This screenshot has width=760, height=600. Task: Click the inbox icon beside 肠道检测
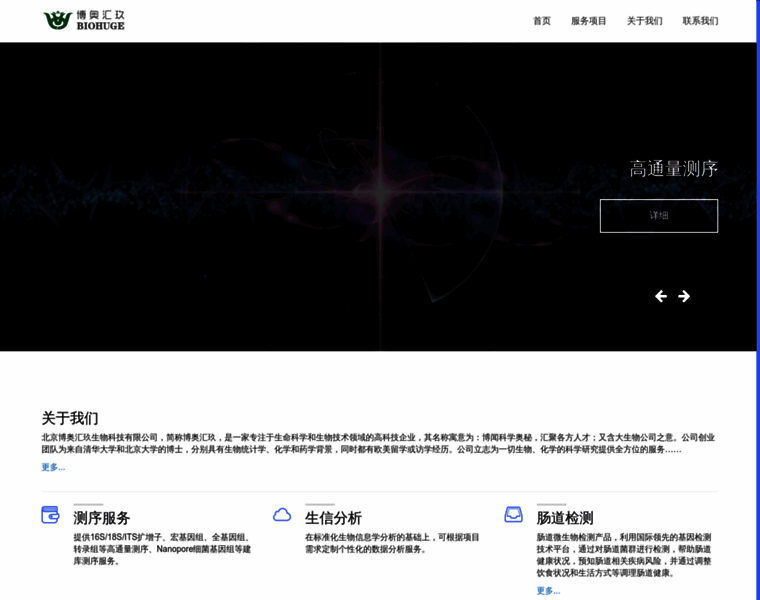point(514,515)
